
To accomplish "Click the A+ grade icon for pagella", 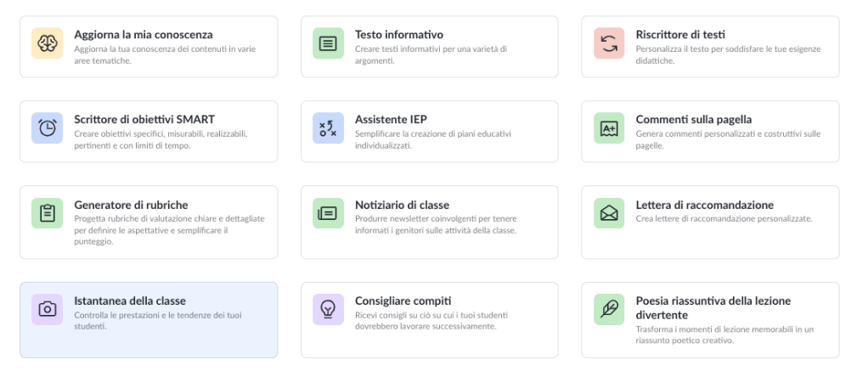I will [609, 128].
